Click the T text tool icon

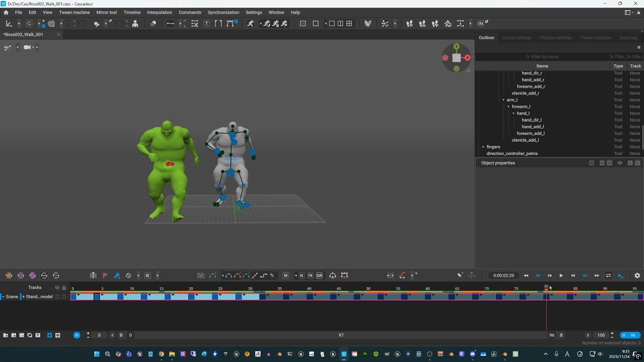tap(207, 24)
